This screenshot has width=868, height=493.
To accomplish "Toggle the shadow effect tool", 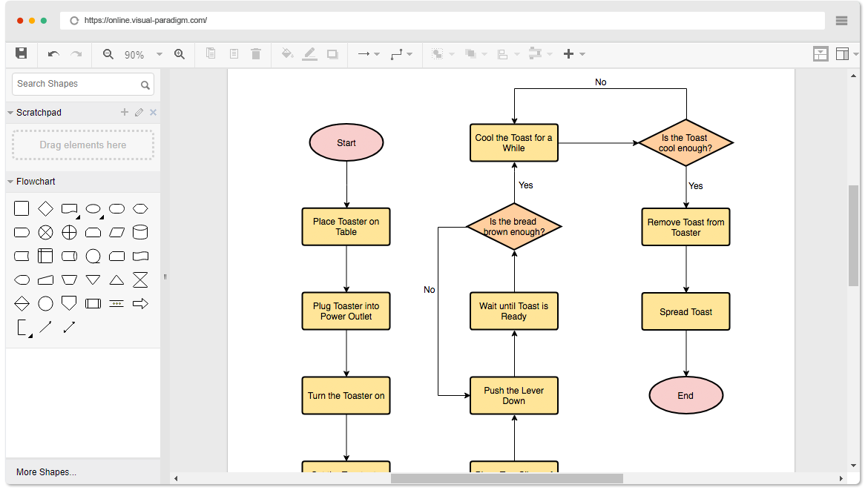I will 332,53.
